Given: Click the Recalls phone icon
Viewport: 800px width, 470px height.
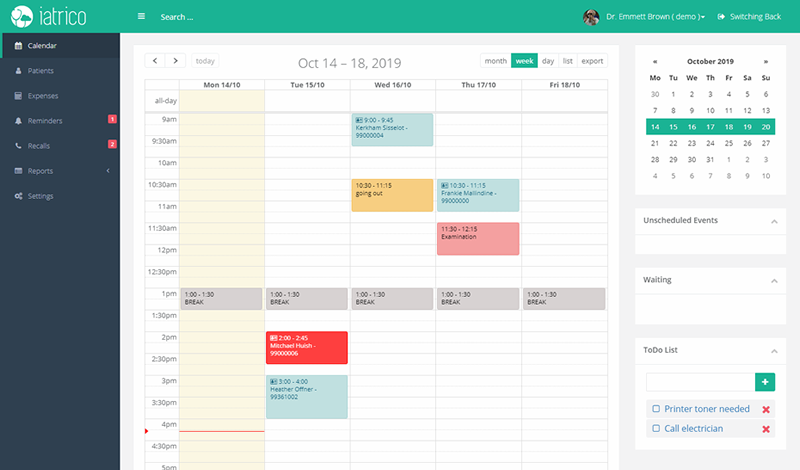Looking at the screenshot, I should click(x=18, y=145).
